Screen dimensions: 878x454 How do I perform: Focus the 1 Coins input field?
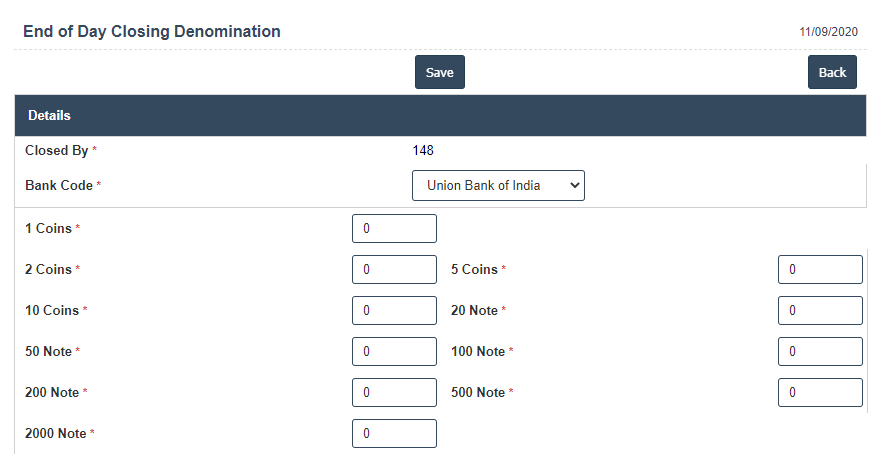tap(394, 228)
